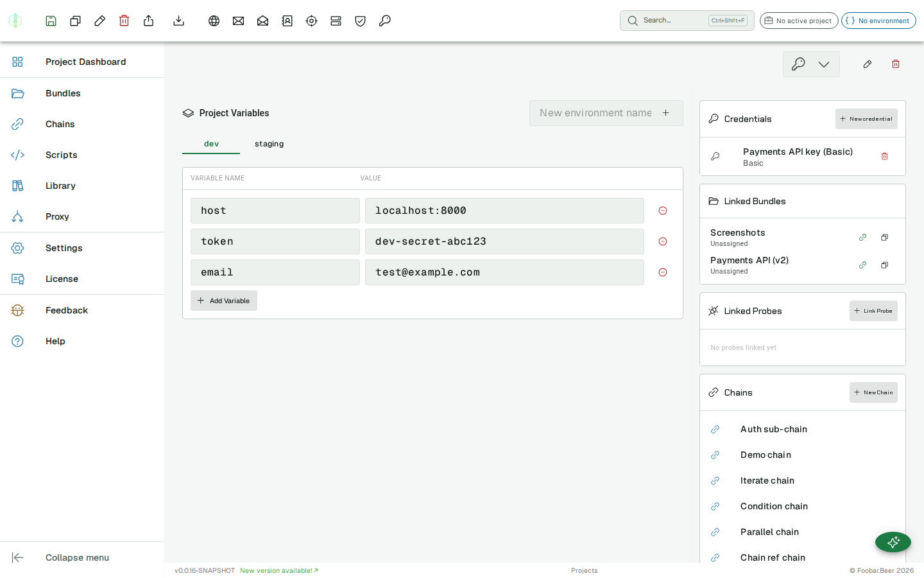Viewport: 924px width, 578px height.
Task: Click the link icon for Payments API (v2)
Action: point(863,265)
